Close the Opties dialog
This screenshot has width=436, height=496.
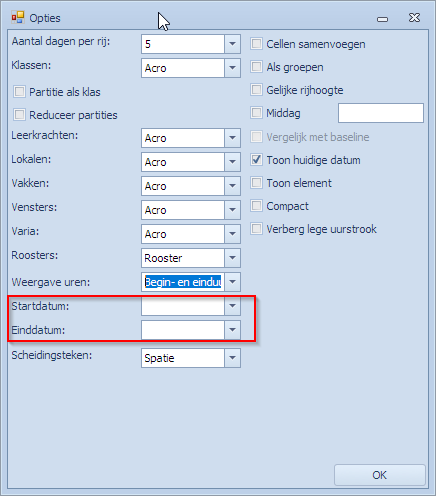(414, 18)
